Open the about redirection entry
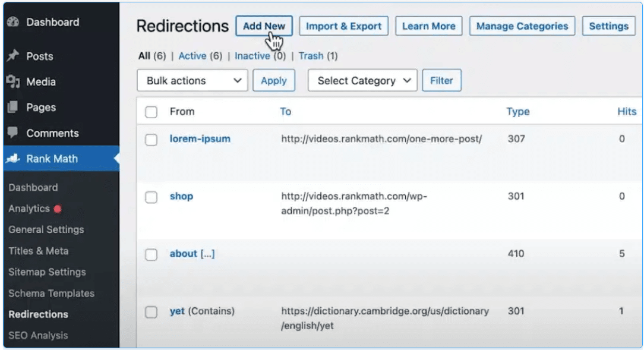Screen dimensions: 644x350 [192, 254]
